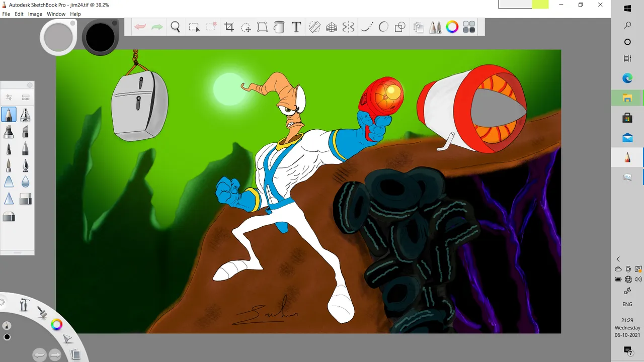Open the notification center icon
Screen dimensions: 644x362
pos(627,350)
